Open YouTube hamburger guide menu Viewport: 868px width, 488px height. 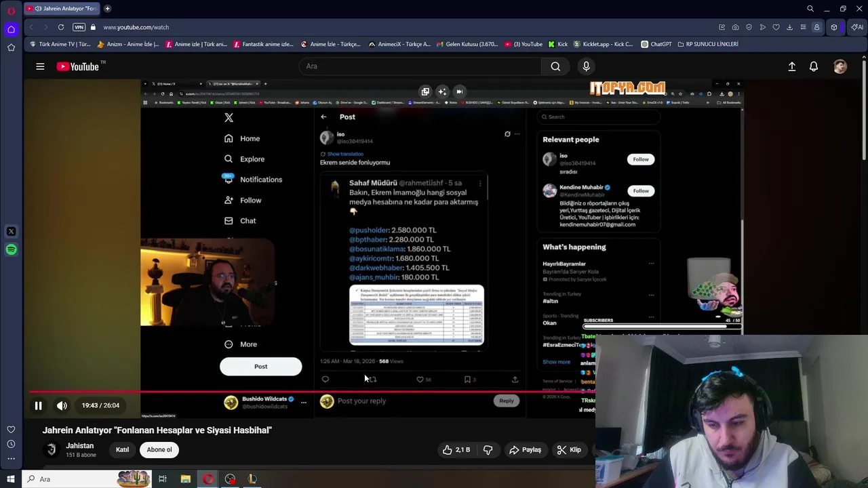coord(40,66)
